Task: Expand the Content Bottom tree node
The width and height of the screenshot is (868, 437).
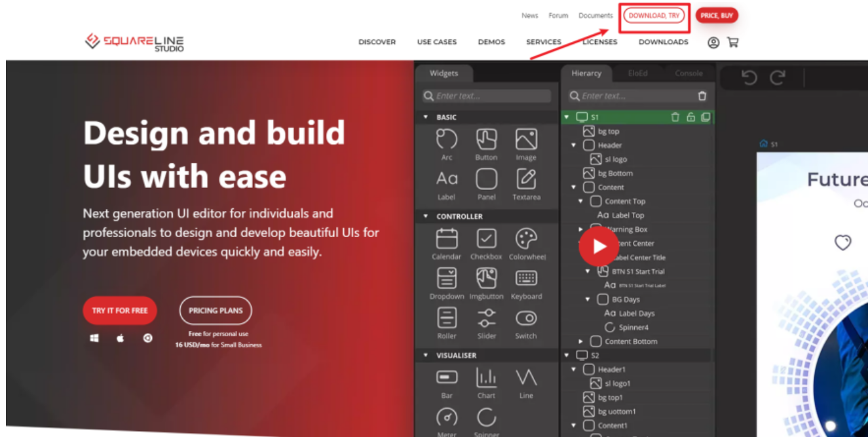Action: pos(581,341)
